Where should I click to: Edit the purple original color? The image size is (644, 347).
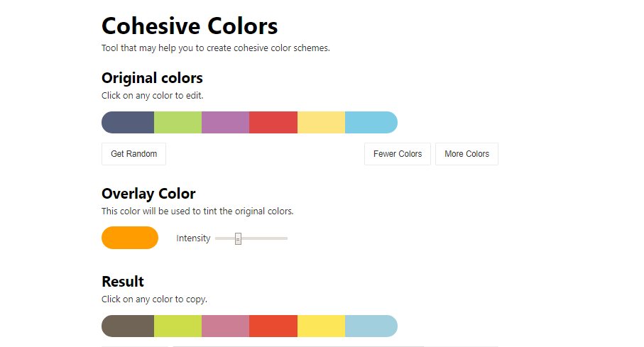coord(225,122)
